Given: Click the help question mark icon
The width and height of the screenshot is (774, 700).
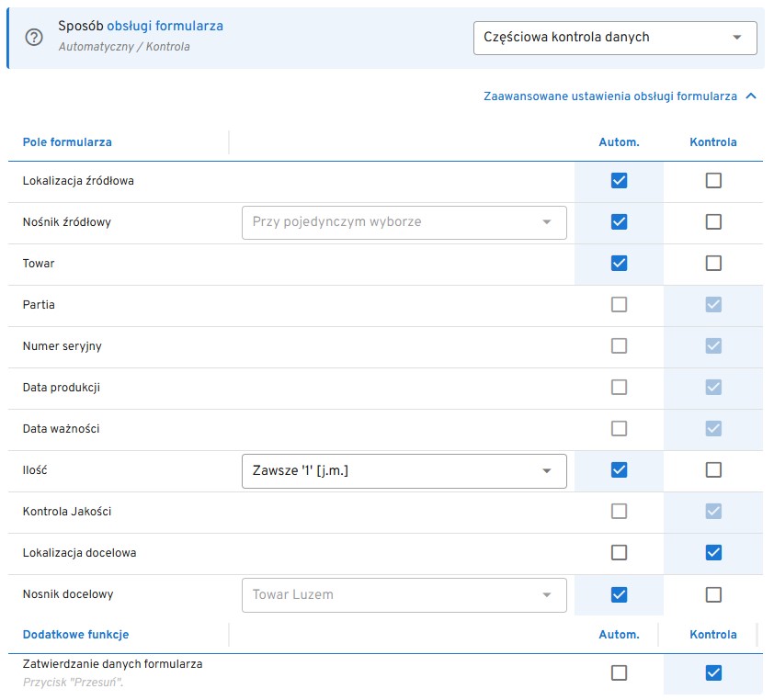Looking at the screenshot, I should click(34, 38).
